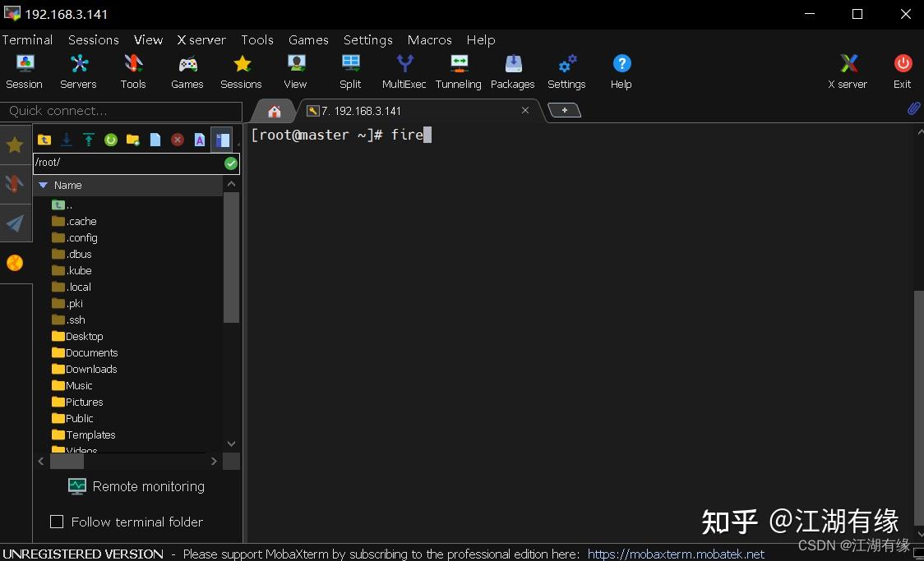Click the red delete icon in SFTP toolbar
The height and width of the screenshot is (561, 924).
(x=178, y=140)
